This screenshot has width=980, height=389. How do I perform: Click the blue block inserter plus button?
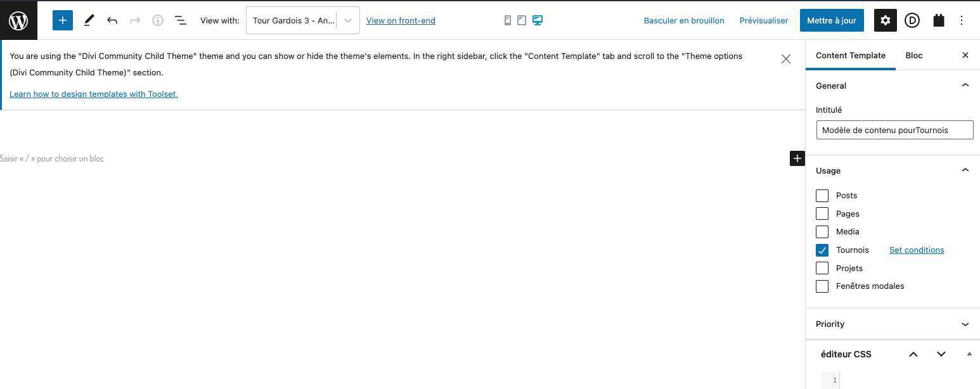point(63,20)
